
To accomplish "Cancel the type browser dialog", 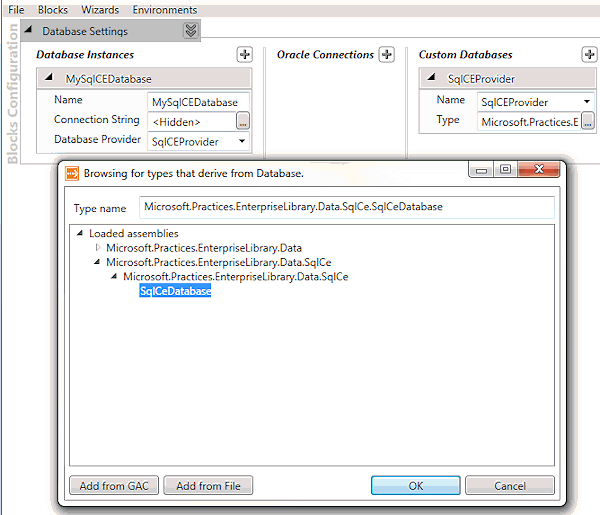I will coord(510,486).
